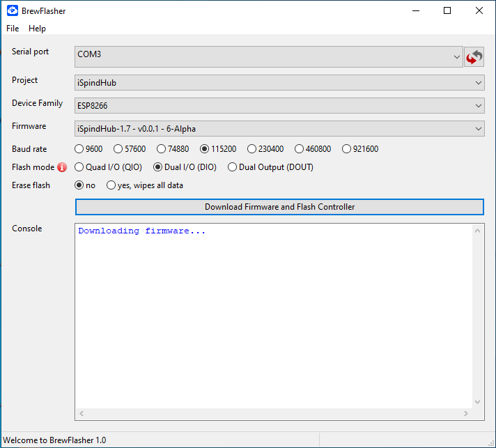Open the Help menu
The width and height of the screenshot is (496, 448).
pyautogui.click(x=38, y=29)
